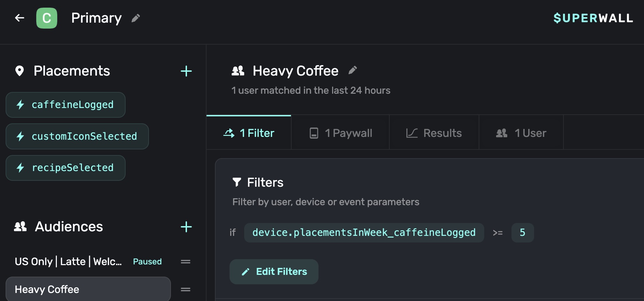
Task: Click the Edit Filters button
Action: [x=274, y=272]
